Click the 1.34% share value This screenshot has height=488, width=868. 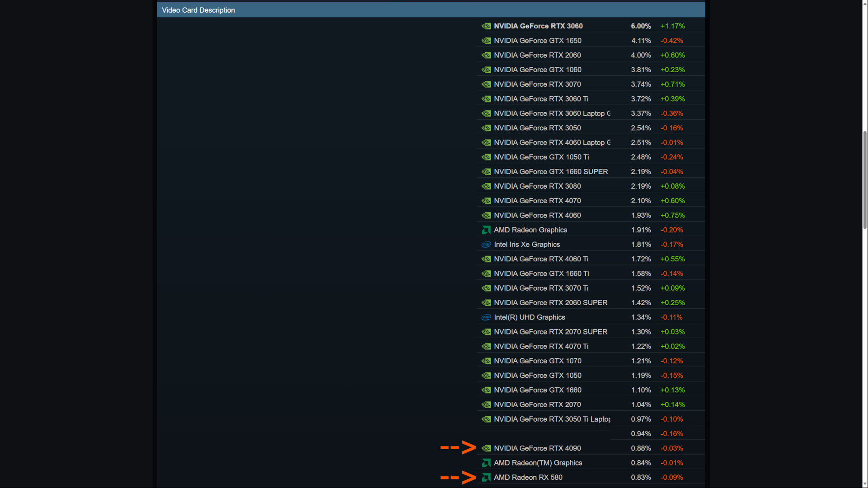click(x=641, y=317)
